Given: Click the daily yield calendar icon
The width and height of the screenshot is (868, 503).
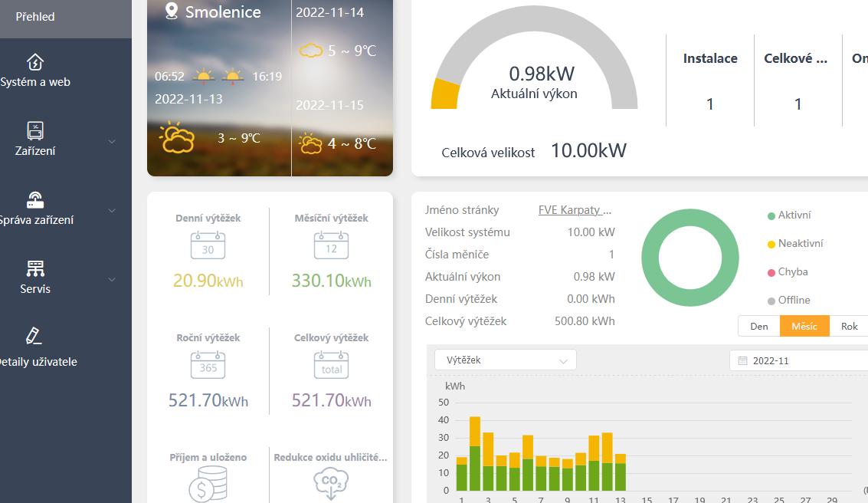Looking at the screenshot, I should coord(208,245).
